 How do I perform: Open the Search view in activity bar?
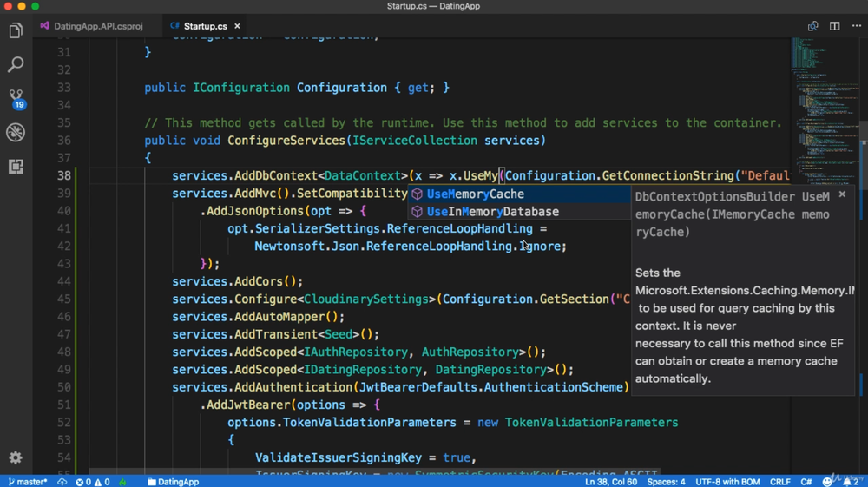[x=16, y=65]
